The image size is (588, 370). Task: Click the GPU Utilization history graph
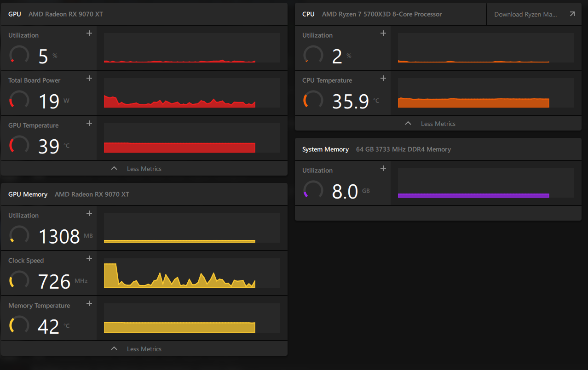(192, 48)
